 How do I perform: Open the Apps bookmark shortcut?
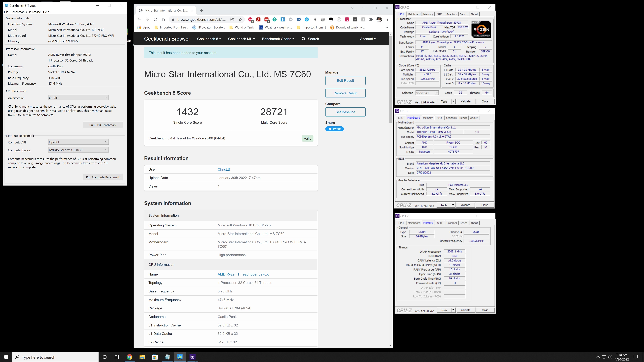coord(144,27)
